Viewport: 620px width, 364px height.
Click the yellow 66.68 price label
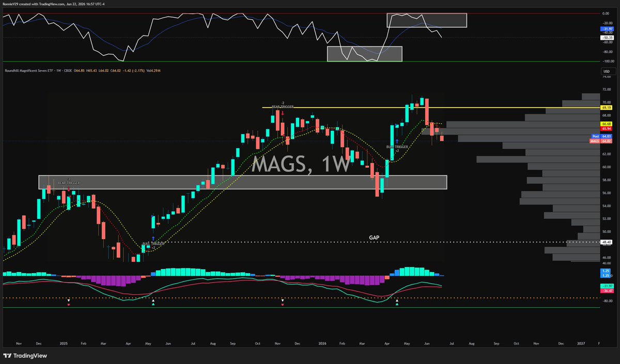coord(607,124)
